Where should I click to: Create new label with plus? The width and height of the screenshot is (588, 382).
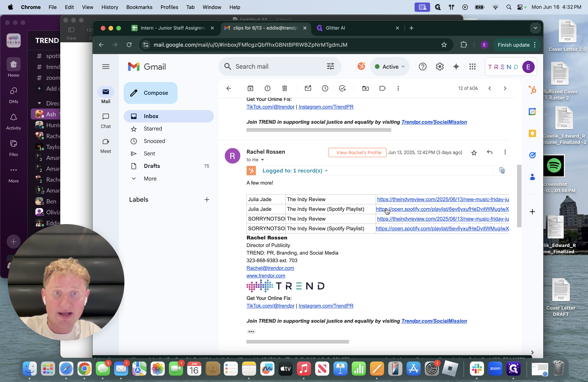206,200
